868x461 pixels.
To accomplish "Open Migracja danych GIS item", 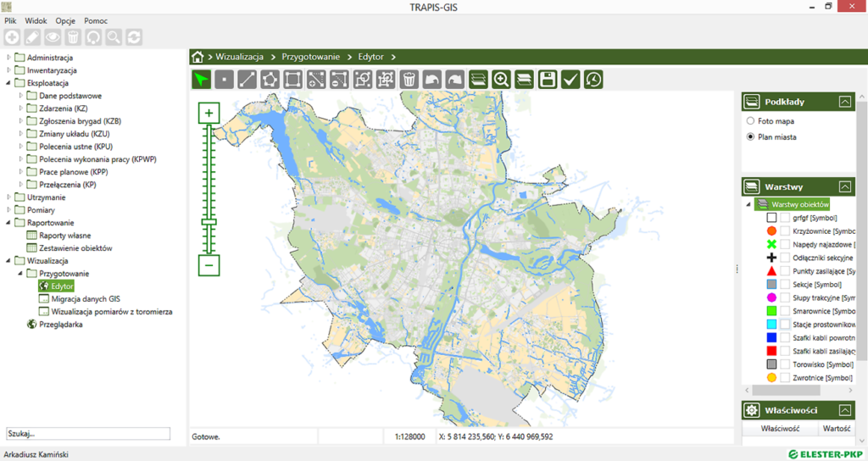I will (x=85, y=299).
